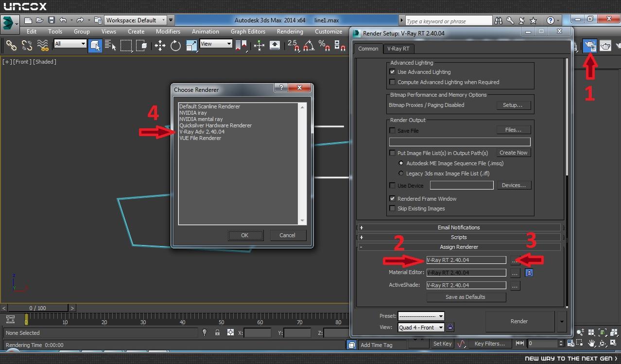
Task: Collapse the Assign Renderer rollout
Action: (x=459, y=247)
